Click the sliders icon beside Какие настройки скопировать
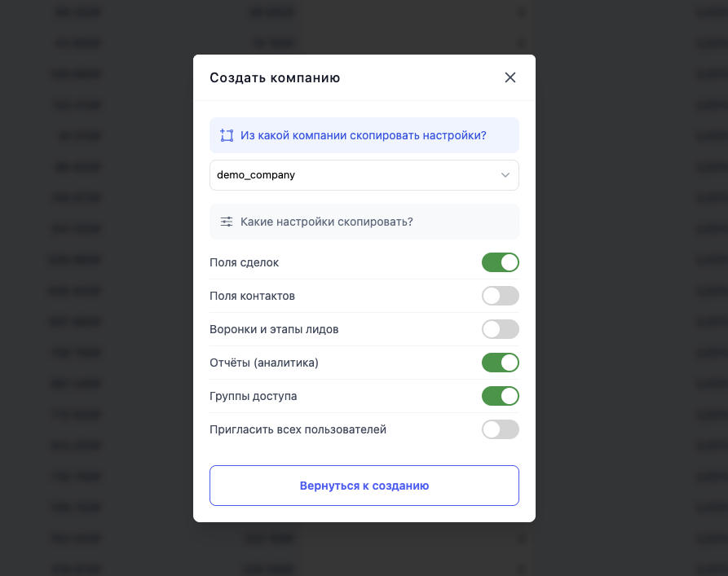The width and height of the screenshot is (728, 576). point(227,222)
